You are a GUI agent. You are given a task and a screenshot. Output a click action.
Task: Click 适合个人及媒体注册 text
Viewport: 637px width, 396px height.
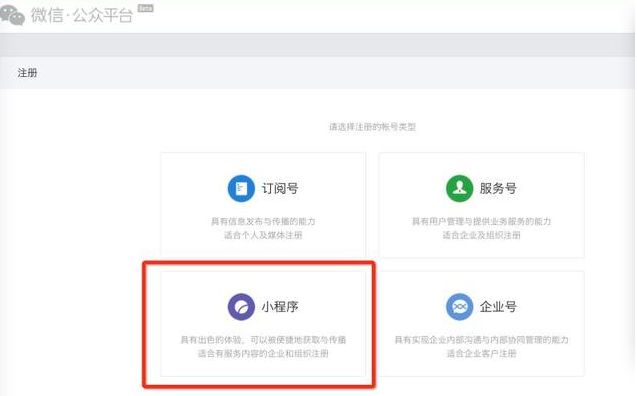coord(263,235)
